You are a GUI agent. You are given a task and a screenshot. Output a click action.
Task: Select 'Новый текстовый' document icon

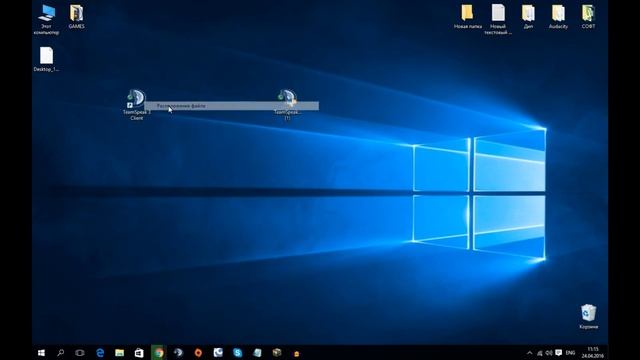[498, 19]
